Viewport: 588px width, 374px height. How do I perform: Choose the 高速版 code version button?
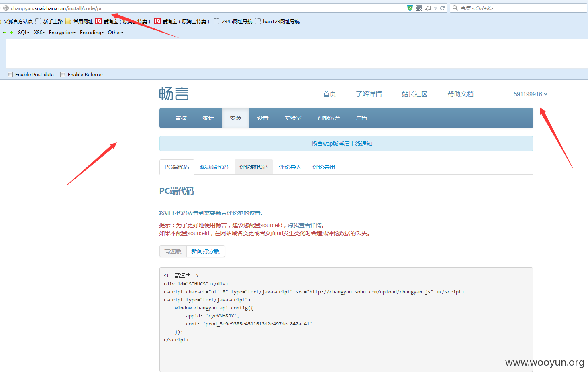click(173, 251)
